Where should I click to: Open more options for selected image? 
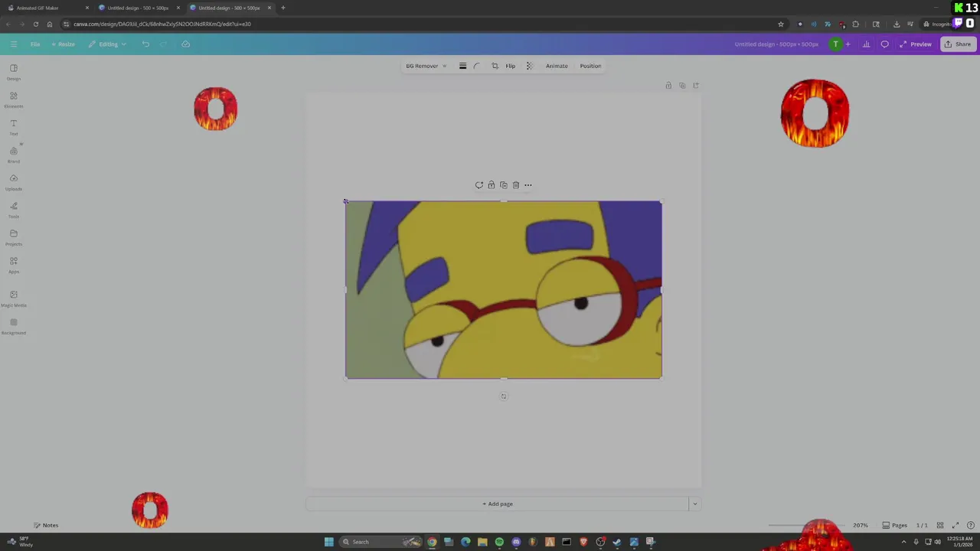[x=528, y=185]
